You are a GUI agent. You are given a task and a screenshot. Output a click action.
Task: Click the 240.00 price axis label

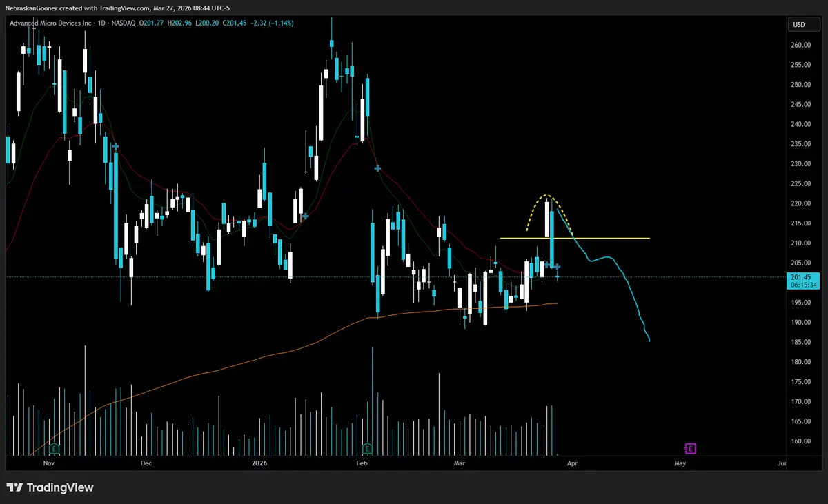802,124
